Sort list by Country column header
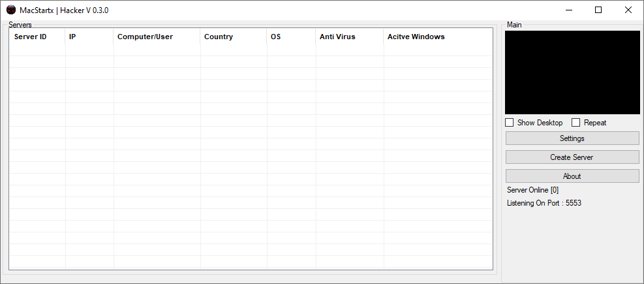 click(219, 37)
